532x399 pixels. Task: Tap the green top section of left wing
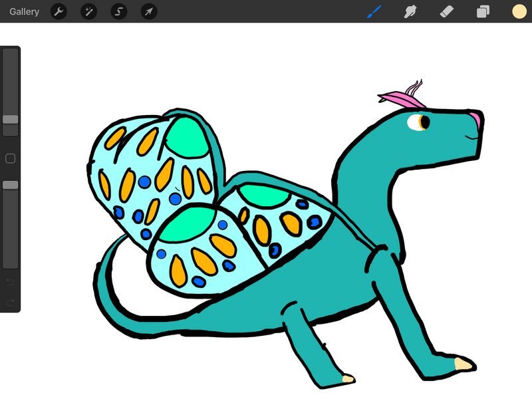click(188, 138)
